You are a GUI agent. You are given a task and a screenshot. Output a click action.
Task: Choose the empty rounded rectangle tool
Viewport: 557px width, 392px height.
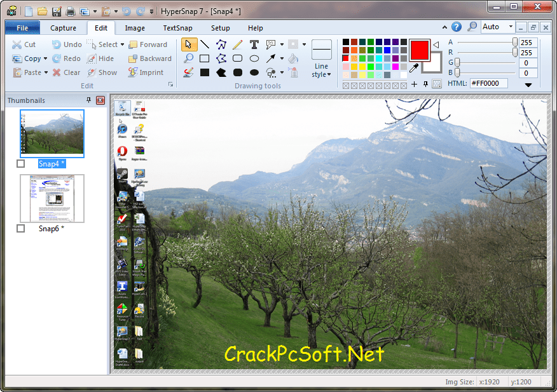tap(238, 58)
